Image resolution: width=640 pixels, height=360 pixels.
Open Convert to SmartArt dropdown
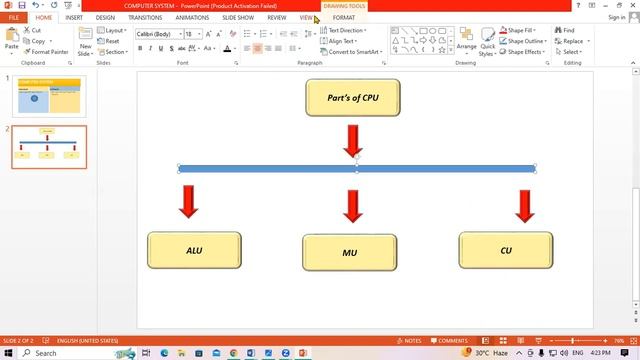click(351, 52)
